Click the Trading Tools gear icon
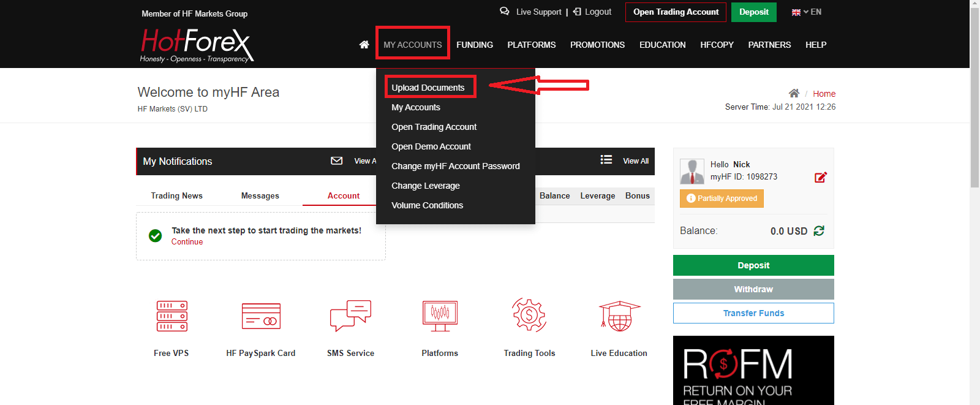 click(529, 316)
